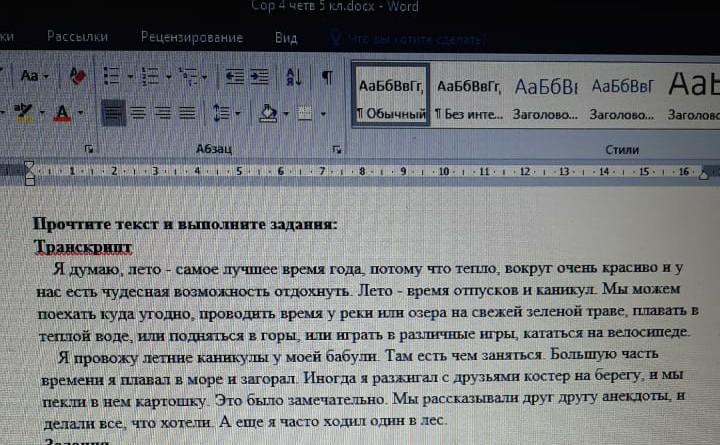Click the heading 'Прочтите текст и выполните задания:'
This screenshot has width=720, height=445.
[x=185, y=224]
